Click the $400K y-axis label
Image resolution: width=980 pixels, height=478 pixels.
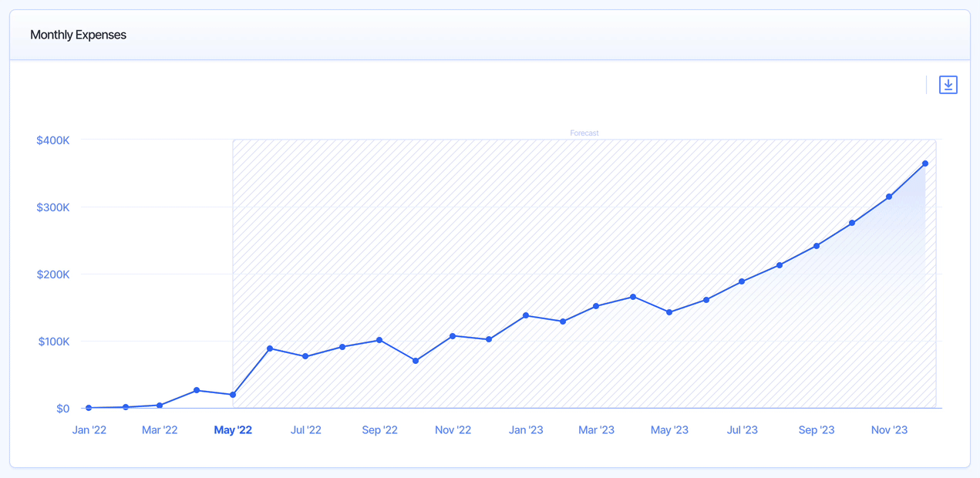click(x=53, y=140)
